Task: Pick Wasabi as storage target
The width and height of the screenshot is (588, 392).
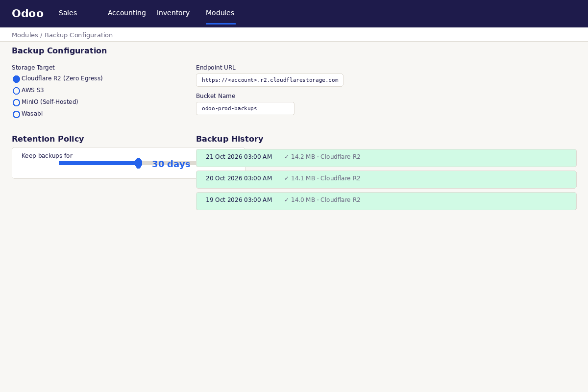Action: 16,114
